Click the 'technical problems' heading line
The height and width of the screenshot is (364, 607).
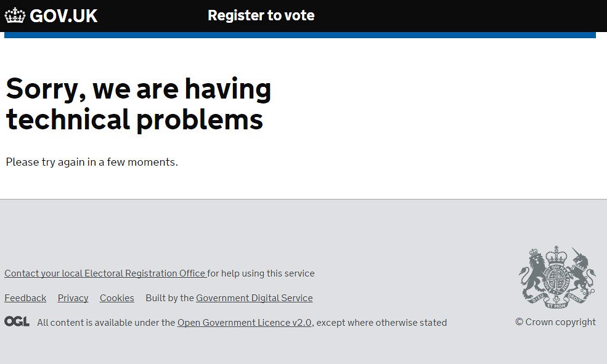tap(134, 119)
